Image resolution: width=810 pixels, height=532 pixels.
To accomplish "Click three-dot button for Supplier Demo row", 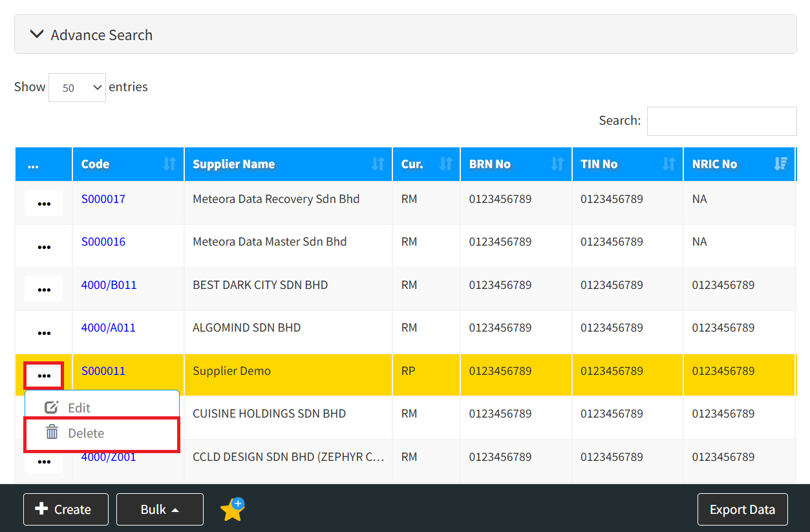I will (44, 376).
